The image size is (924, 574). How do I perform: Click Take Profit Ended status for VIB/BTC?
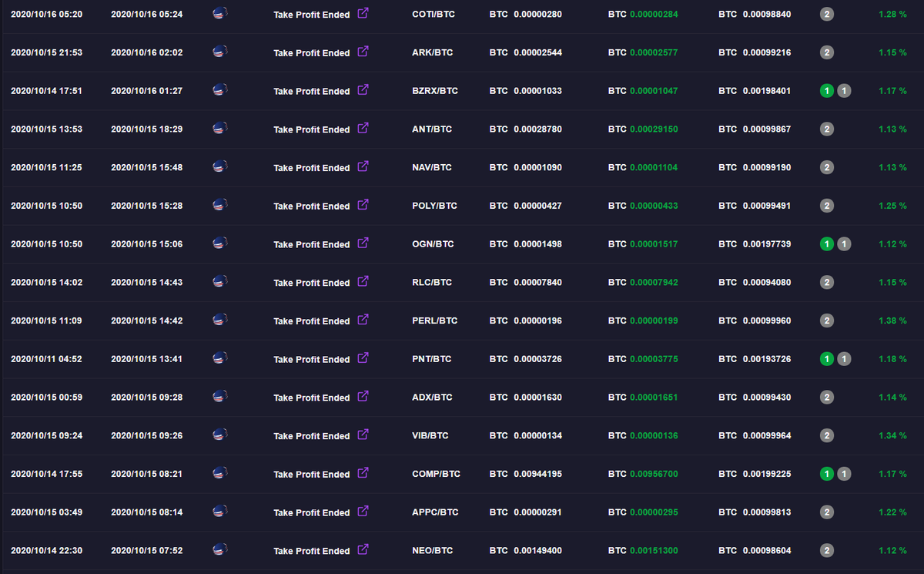coord(311,436)
